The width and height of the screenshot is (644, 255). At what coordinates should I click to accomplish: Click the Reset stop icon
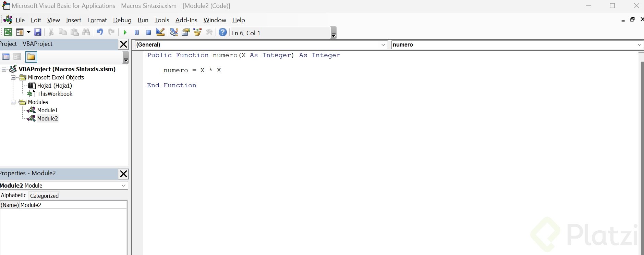[x=148, y=32]
